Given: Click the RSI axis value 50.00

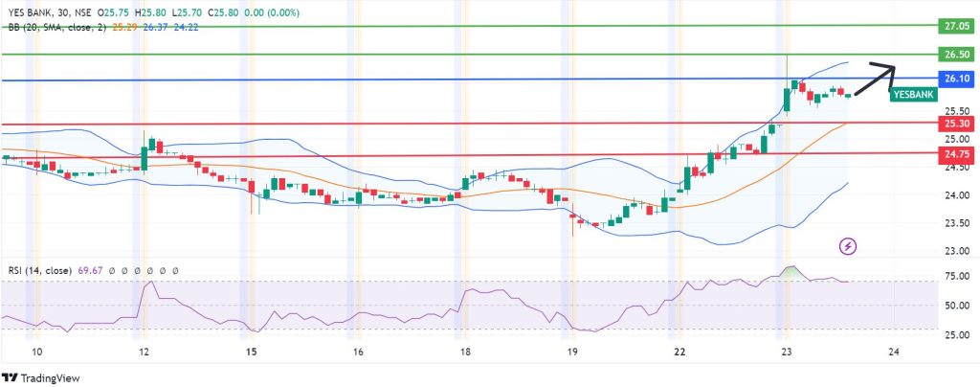Looking at the screenshot, I should (x=957, y=306).
